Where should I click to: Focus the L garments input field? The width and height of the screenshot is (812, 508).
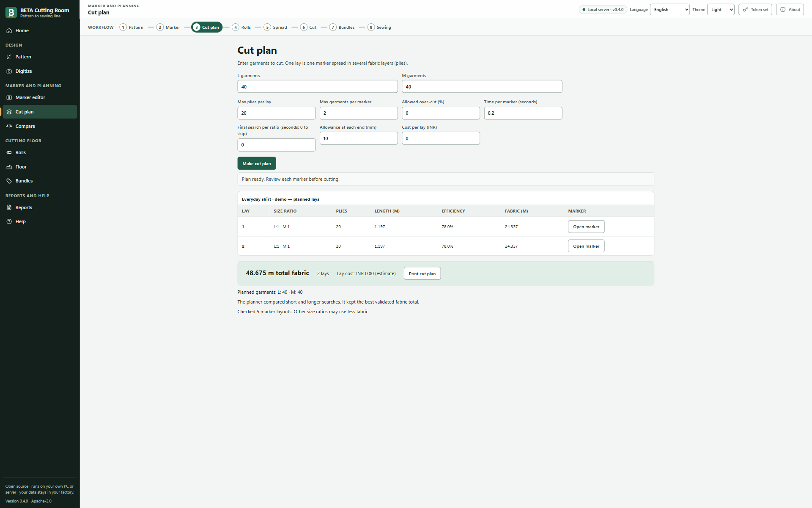coord(318,86)
